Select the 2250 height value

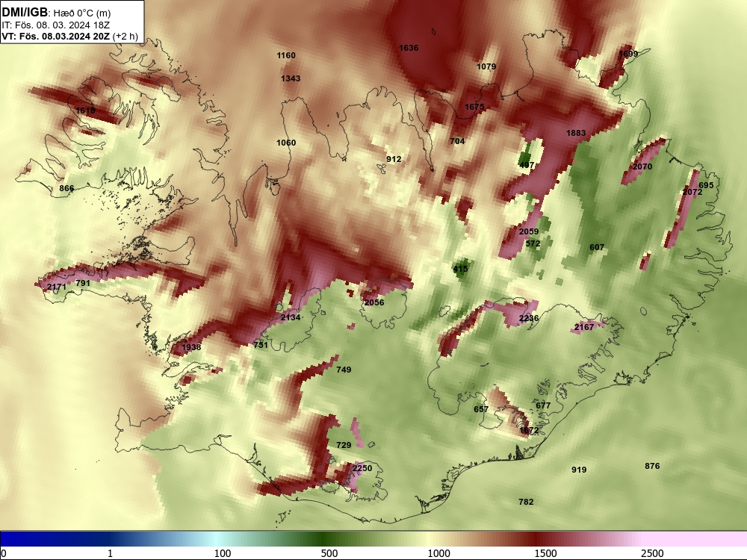coord(362,469)
